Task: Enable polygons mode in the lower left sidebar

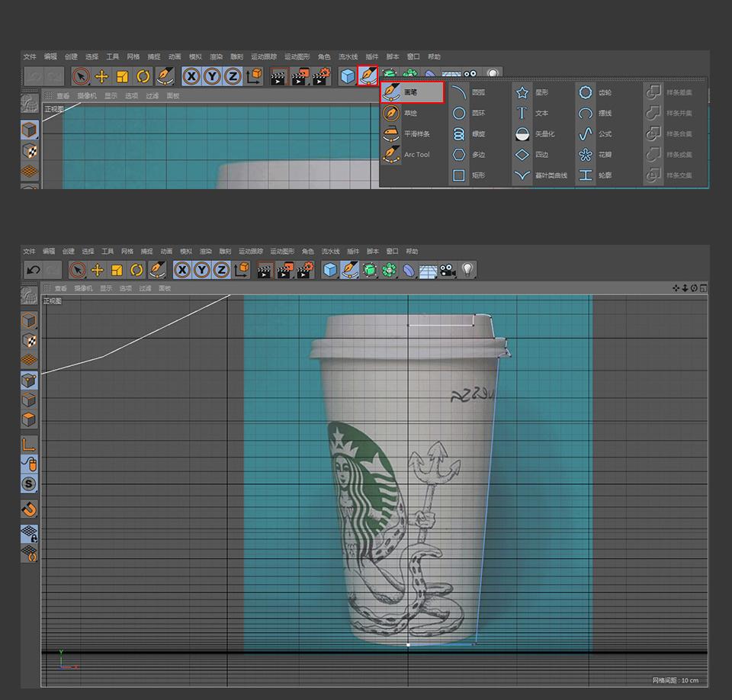Action: point(29,420)
